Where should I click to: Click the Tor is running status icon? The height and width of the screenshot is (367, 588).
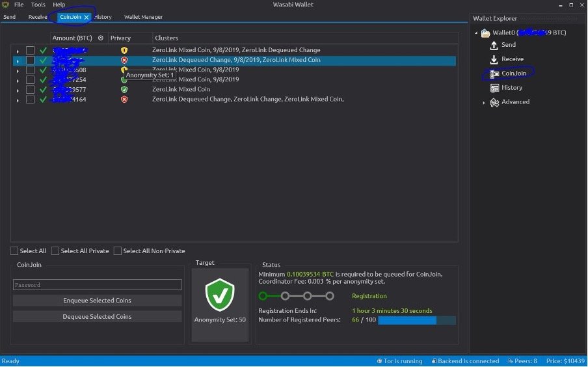[x=379, y=361]
